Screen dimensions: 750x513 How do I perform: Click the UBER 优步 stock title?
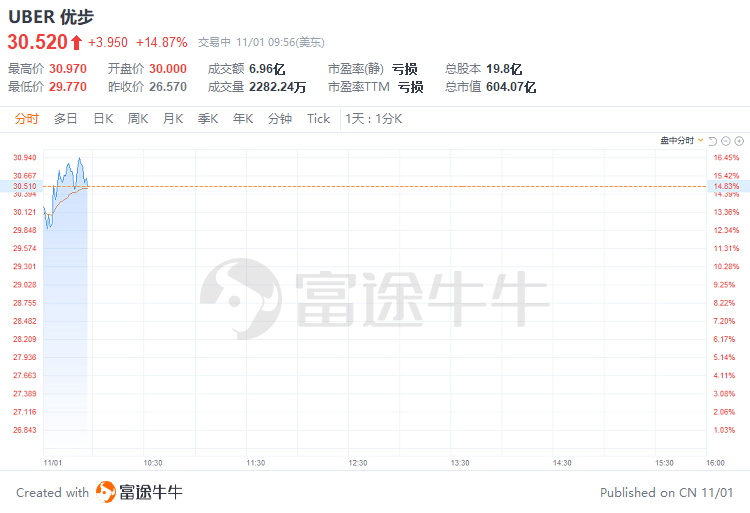51,17
